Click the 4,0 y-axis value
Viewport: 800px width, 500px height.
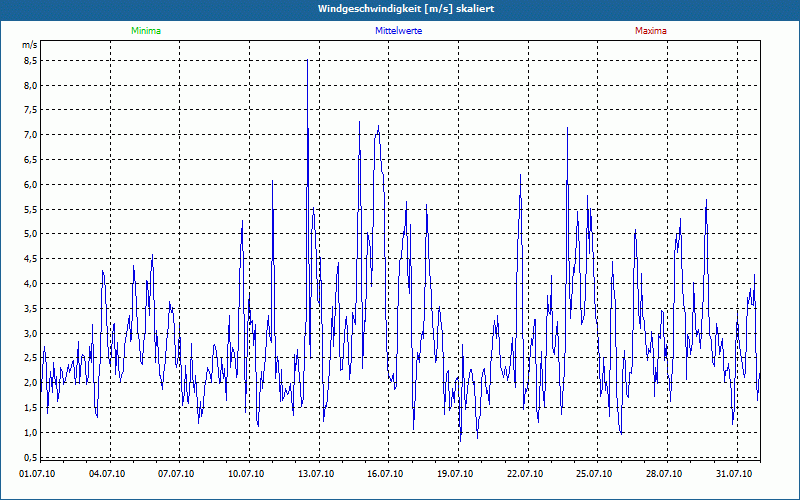(x=31, y=284)
